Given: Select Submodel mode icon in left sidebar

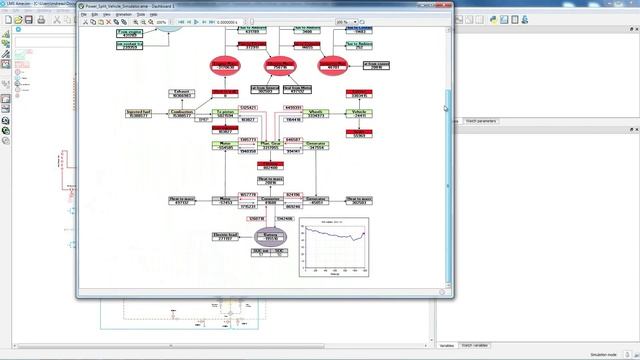Looking at the screenshot, I should pos(6,44).
